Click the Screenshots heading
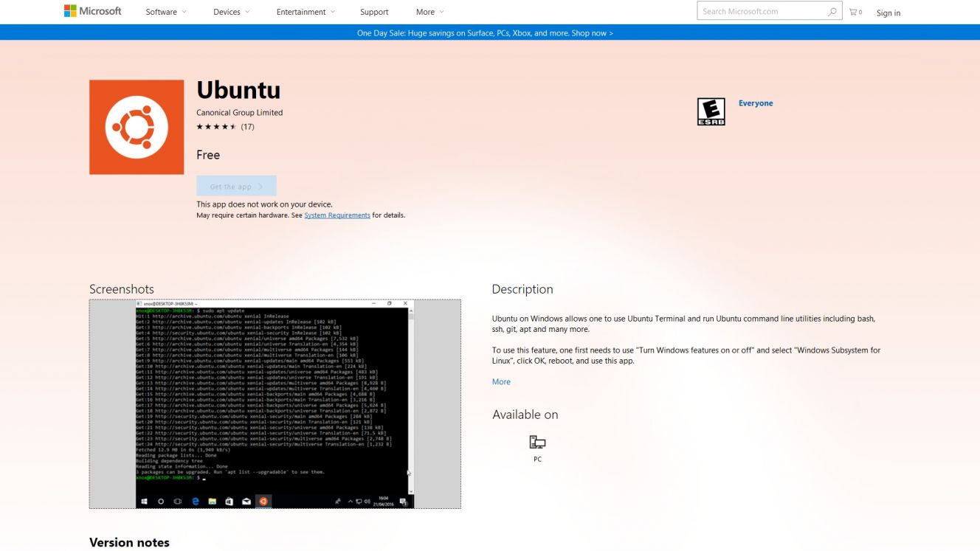The height and width of the screenshot is (551, 980). [x=122, y=289]
